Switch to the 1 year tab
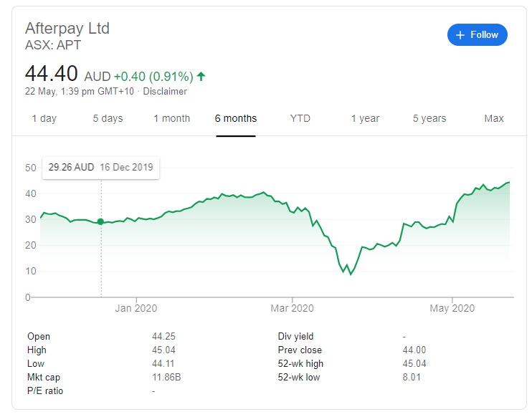532x417 pixels. tap(365, 118)
